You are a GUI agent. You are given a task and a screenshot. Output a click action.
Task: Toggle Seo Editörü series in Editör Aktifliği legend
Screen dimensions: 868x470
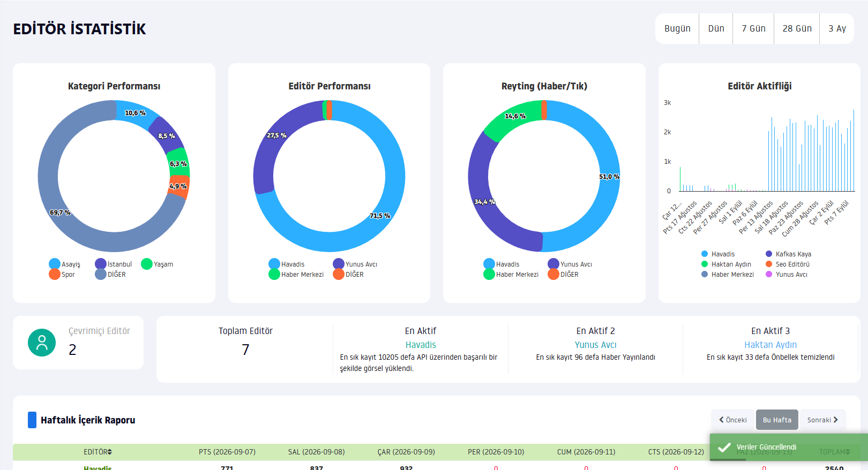[x=788, y=264]
